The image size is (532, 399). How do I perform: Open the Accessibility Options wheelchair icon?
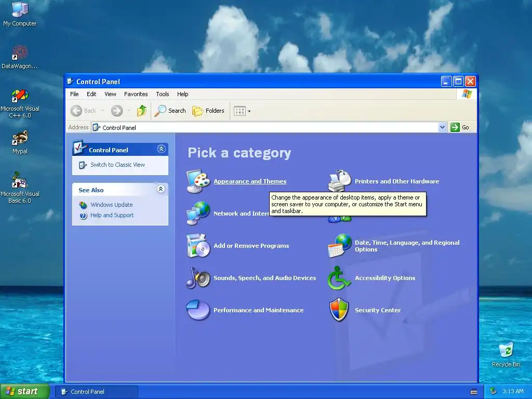[339, 278]
